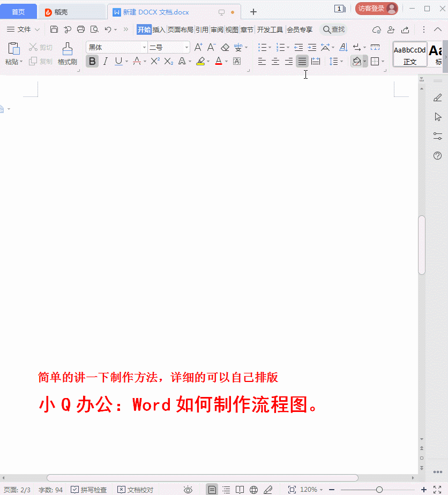448x495 pixels.
Task: Expand underline style dropdown arrow
Action: pyautogui.click(x=126, y=61)
